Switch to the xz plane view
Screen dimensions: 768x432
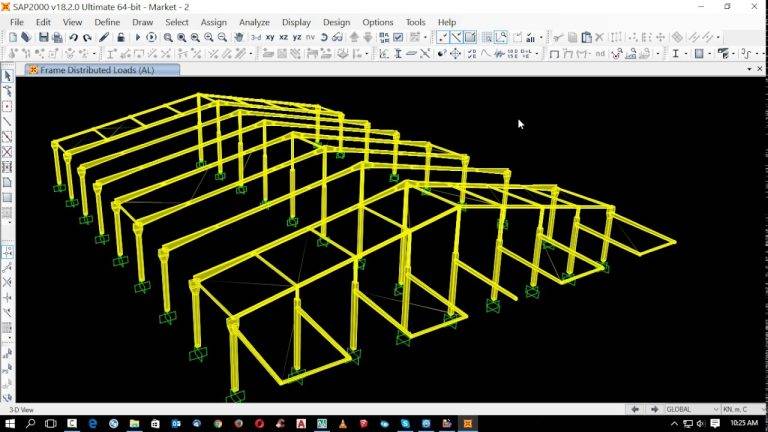point(284,38)
